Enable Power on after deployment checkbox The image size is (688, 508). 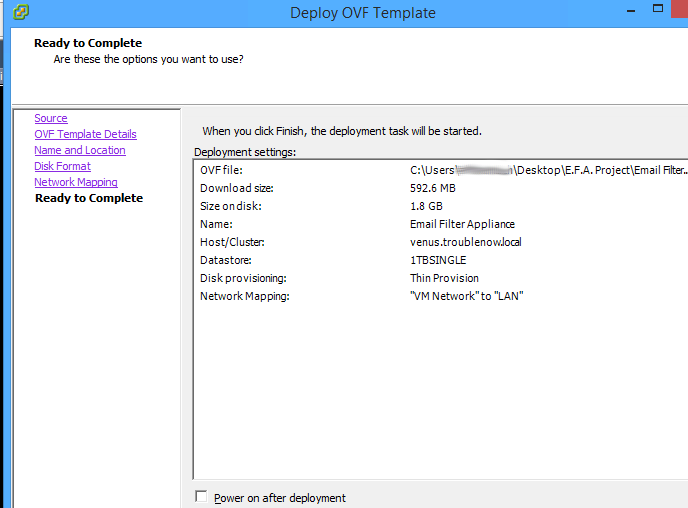(202, 497)
